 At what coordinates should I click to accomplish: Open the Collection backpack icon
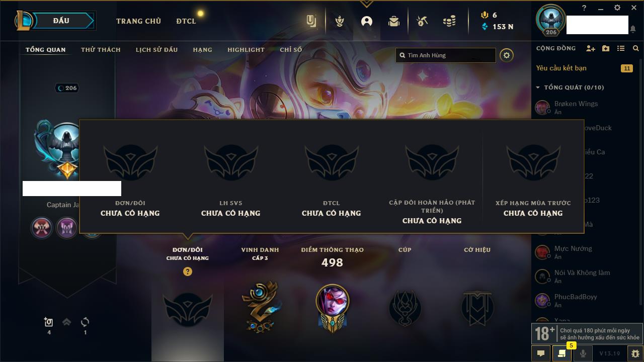click(x=394, y=21)
